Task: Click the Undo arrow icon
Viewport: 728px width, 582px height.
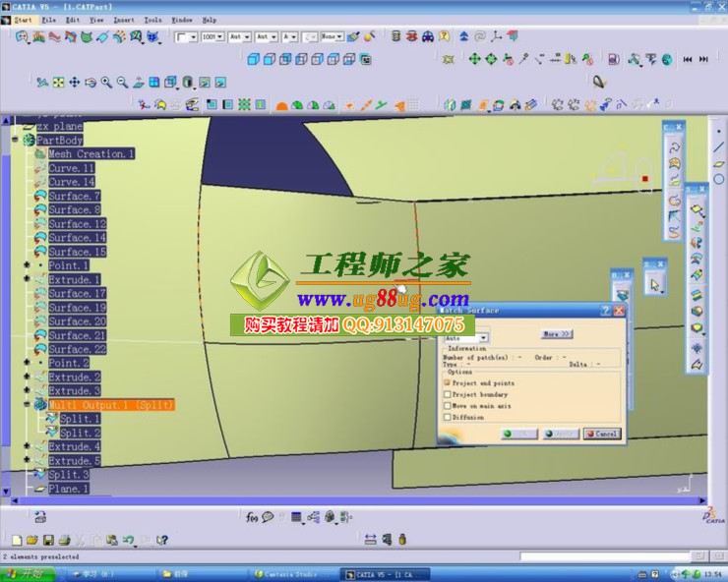Action: pyautogui.click(x=128, y=540)
